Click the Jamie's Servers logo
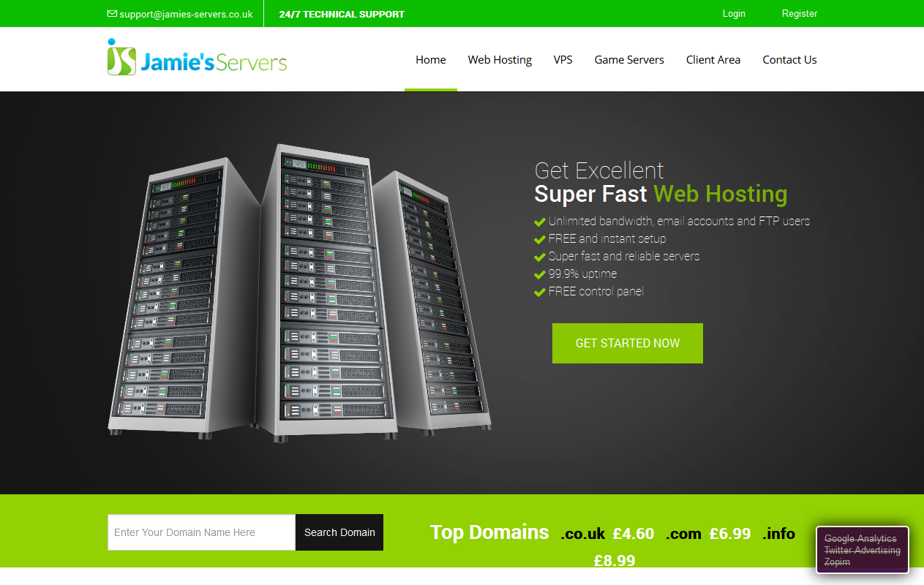Image resolution: width=924 pixels, height=585 pixels. [x=197, y=57]
